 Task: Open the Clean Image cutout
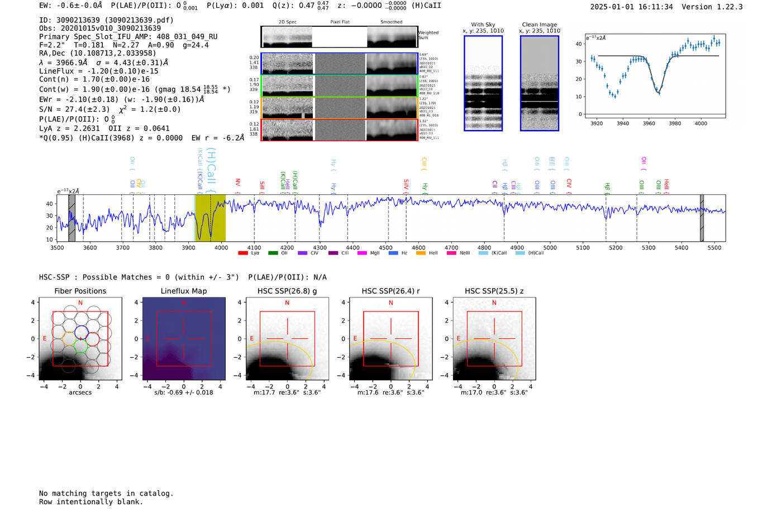click(x=540, y=83)
